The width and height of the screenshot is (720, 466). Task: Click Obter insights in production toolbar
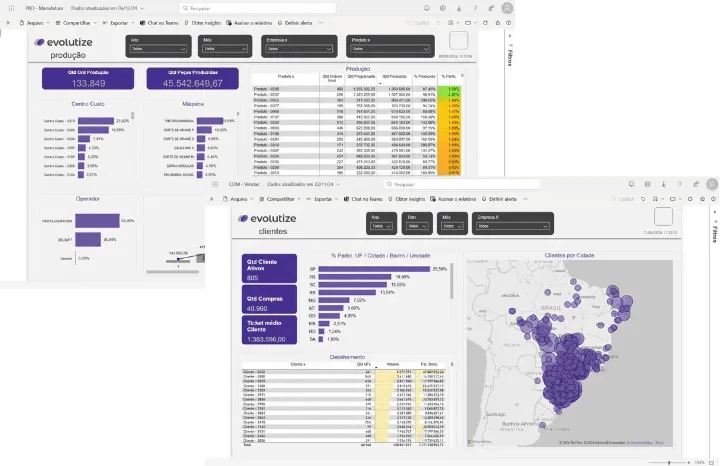[x=206, y=21]
